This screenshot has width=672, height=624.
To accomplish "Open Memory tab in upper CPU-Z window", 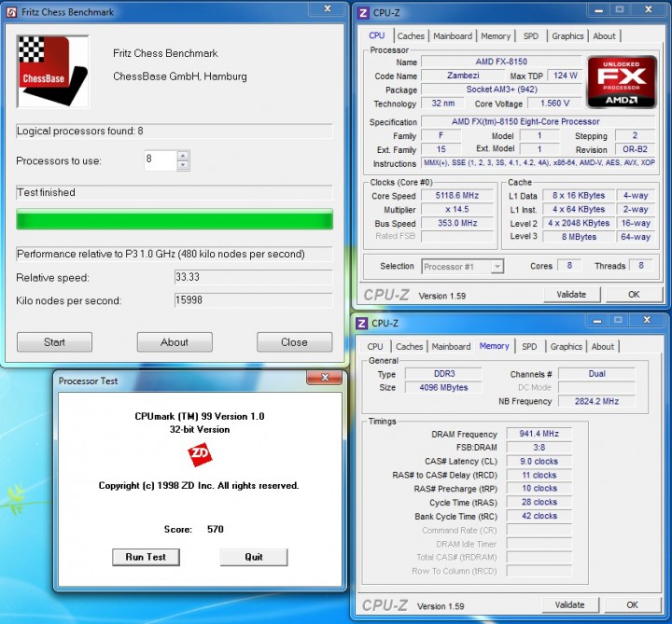I will pos(496,36).
